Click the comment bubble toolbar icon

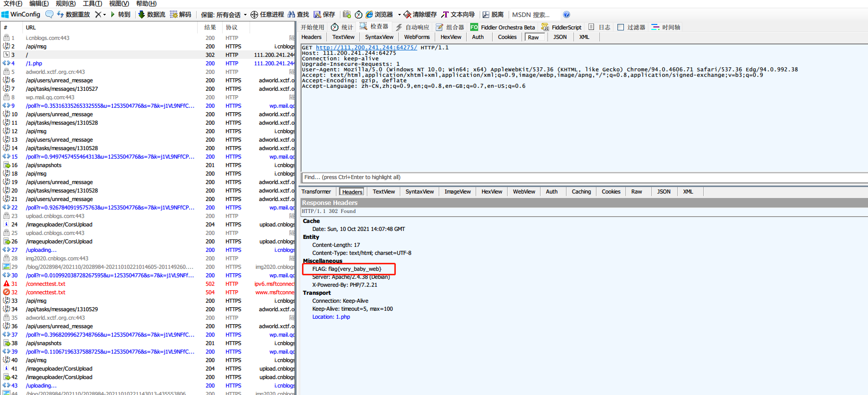pyautogui.click(x=49, y=14)
